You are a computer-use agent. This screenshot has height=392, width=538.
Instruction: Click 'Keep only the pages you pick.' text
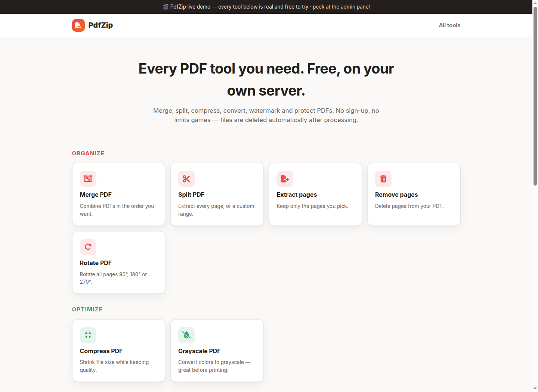point(312,206)
